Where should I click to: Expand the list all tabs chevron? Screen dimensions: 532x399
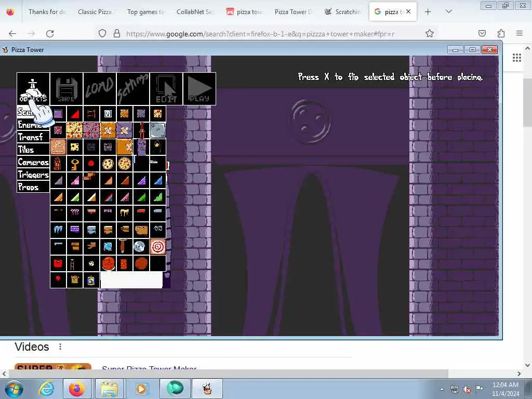448,12
